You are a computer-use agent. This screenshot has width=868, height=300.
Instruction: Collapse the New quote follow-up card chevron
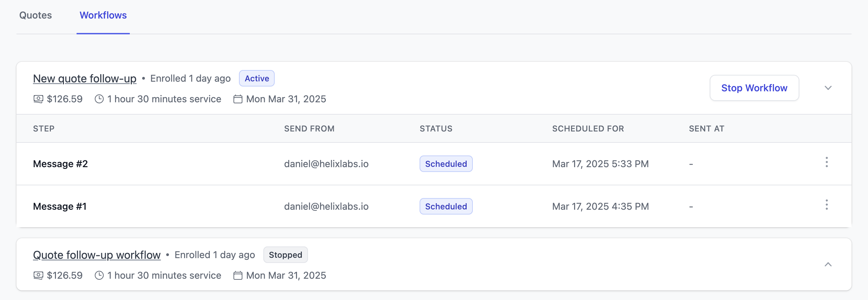[828, 88]
